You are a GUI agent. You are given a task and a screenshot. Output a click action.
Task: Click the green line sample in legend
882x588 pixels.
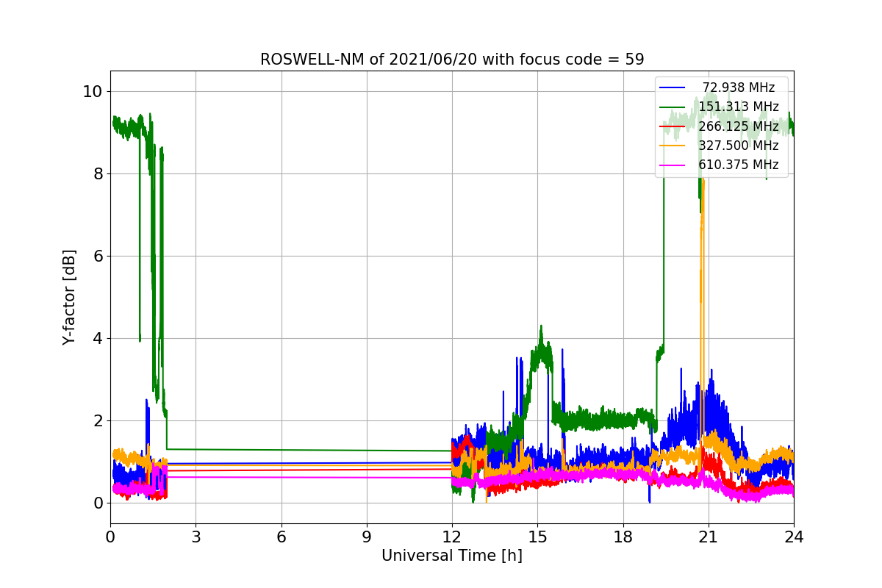pyautogui.click(x=673, y=107)
